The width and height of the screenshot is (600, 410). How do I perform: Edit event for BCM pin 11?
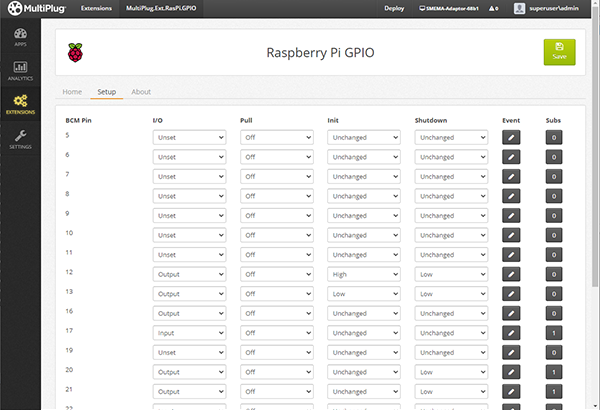[x=511, y=255]
